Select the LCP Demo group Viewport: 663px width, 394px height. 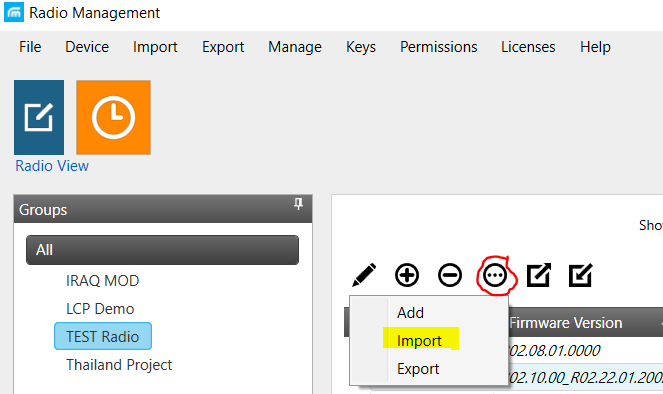pos(100,309)
